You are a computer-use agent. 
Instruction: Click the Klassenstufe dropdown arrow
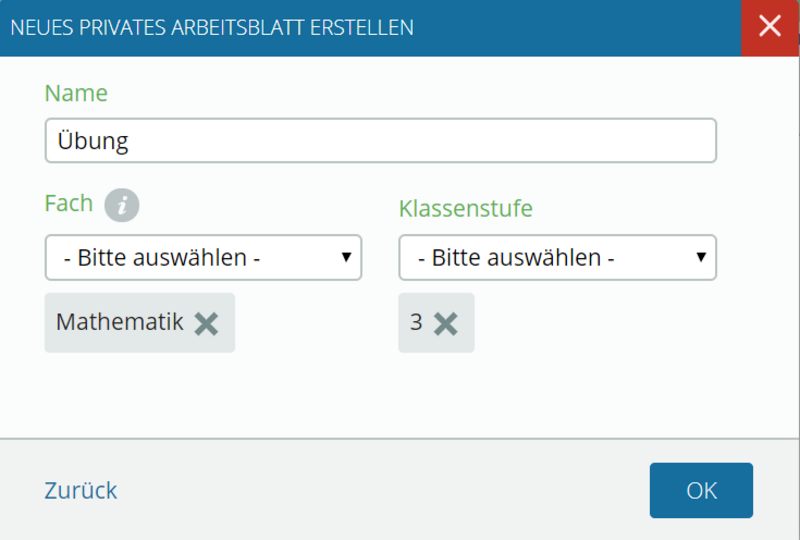click(701, 257)
